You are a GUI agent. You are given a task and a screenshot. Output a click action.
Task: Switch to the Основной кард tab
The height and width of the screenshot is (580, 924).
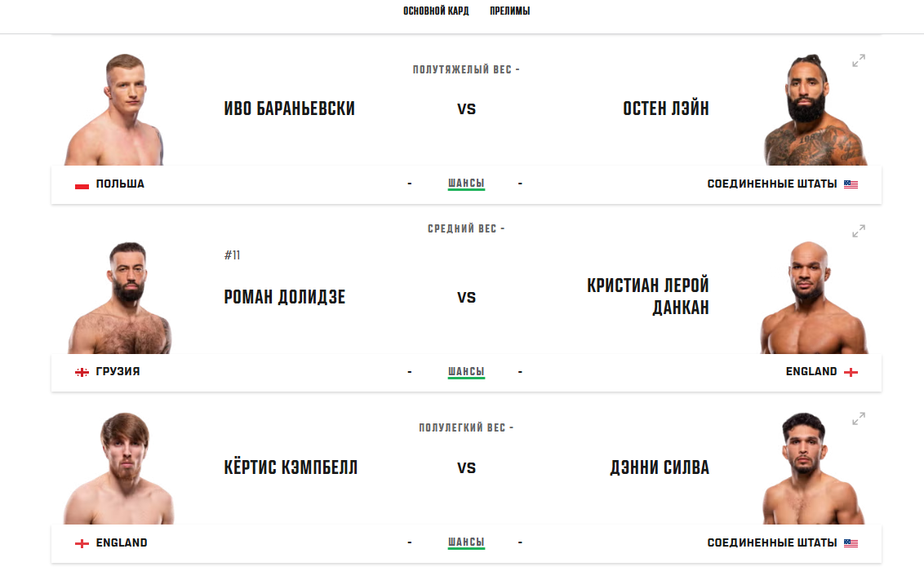click(436, 11)
